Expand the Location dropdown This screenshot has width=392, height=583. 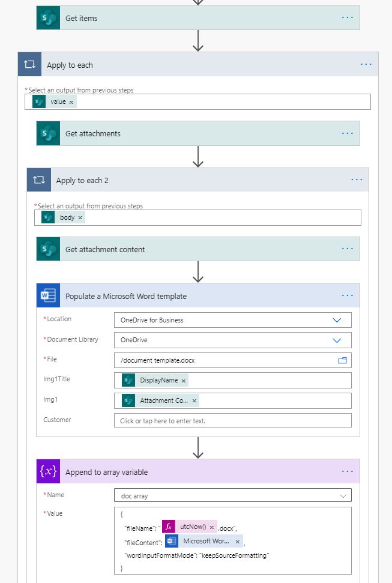pyautogui.click(x=337, y=320)
